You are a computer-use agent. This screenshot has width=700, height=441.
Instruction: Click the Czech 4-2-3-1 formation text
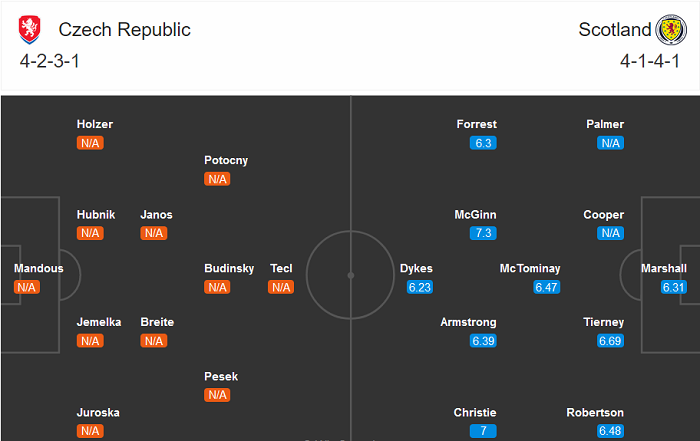(x=47, y=61)
